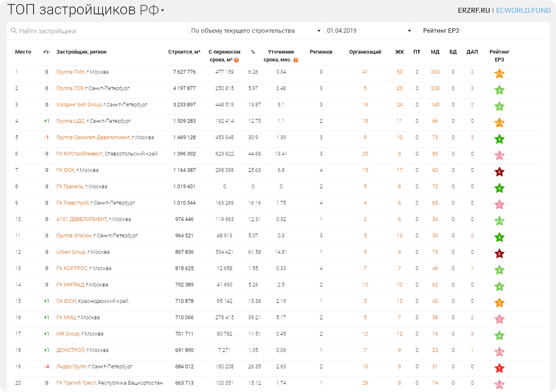Click the pink rating star for ДОНСТРОЙ
556x392 pixels.
499,352
